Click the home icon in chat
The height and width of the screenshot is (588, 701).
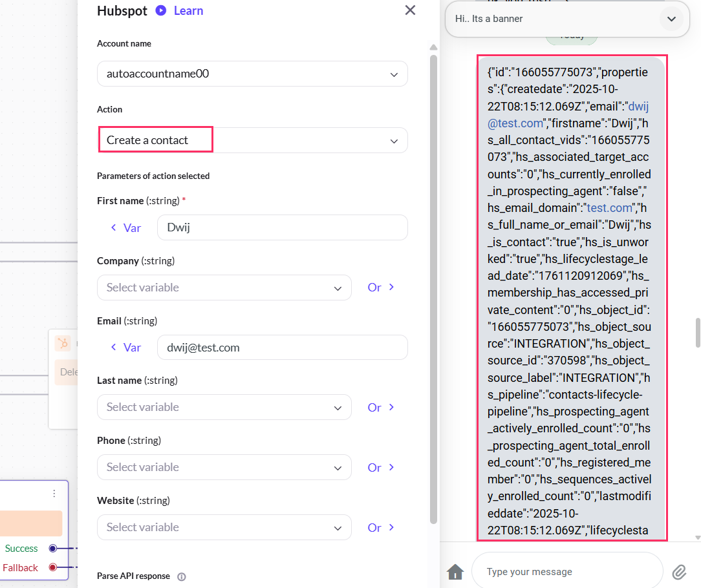pos(455,572)
